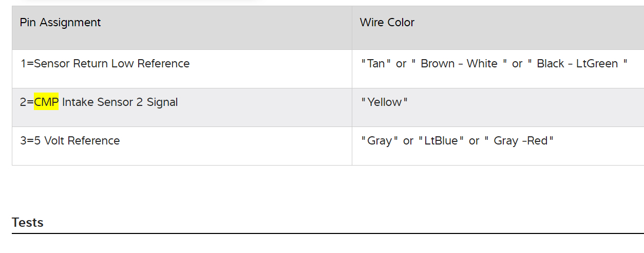Click the 5 Volt text in row 3
This screenshot has height=253, width=644.
[x=50, y=141]
